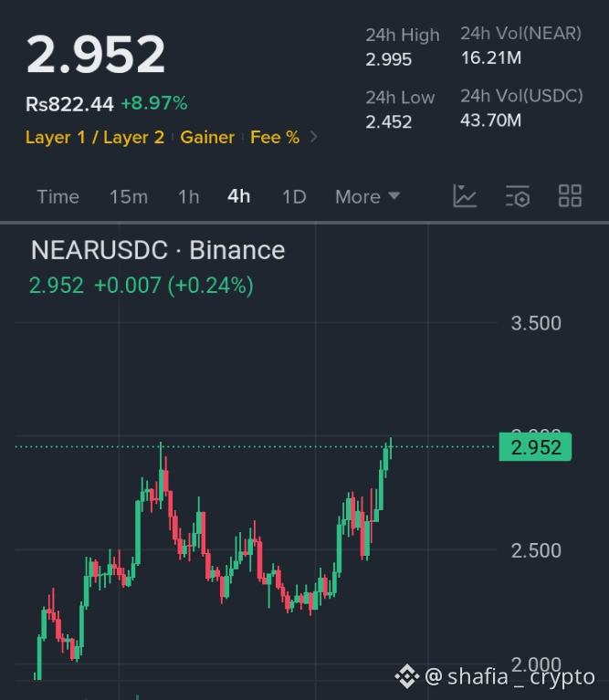609x700 pixels.
Task: Open the chart drawing tools icon
Action: click(465, 196)
